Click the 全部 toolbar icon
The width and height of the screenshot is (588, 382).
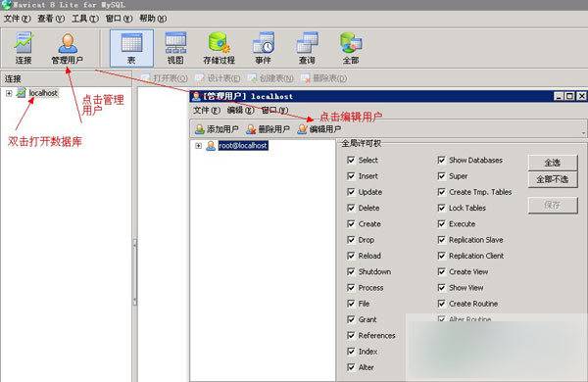(351, 48)
